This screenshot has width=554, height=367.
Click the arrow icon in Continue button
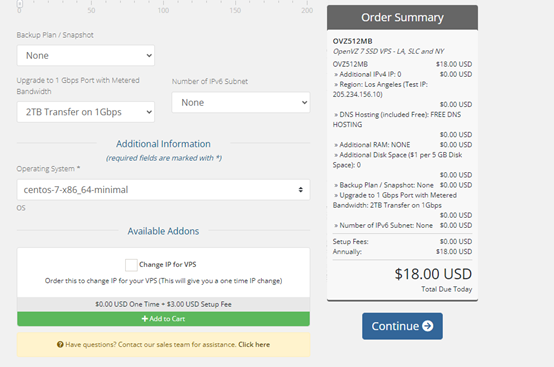428,326
